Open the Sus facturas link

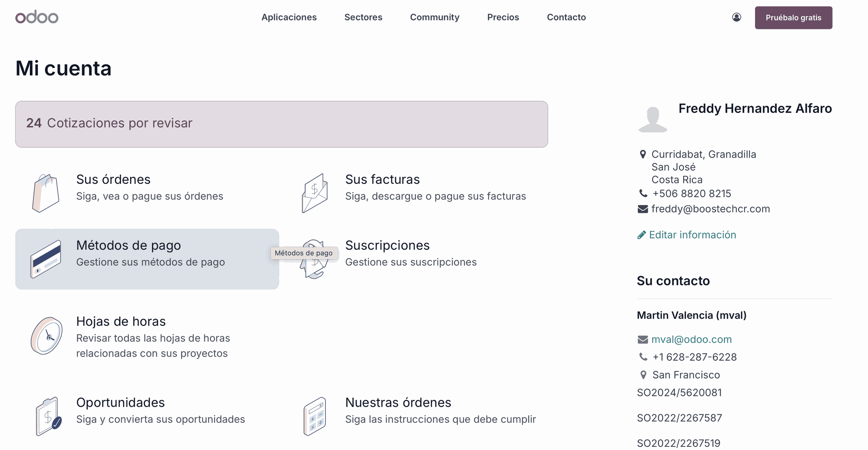pos(382,179)
